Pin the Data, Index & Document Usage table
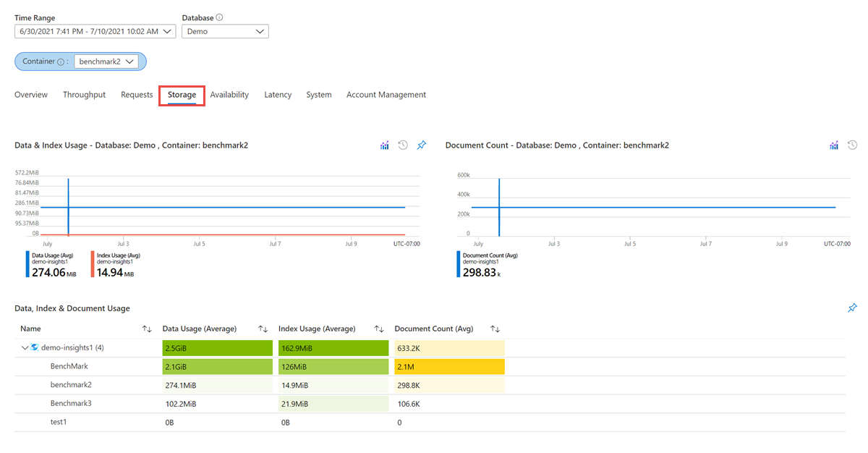Screen dimensions: 868x453 pyautogui.click(x=852, y=308)
